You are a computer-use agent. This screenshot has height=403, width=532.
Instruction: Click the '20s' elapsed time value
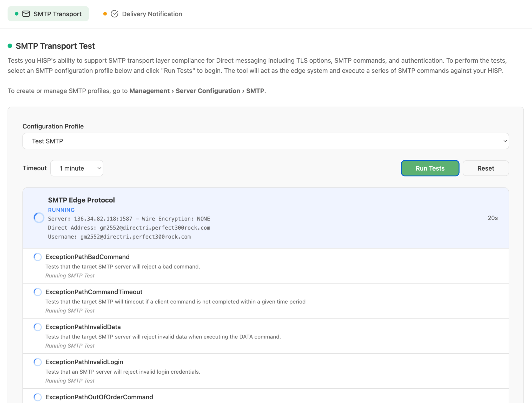click(x=493, y=218)
